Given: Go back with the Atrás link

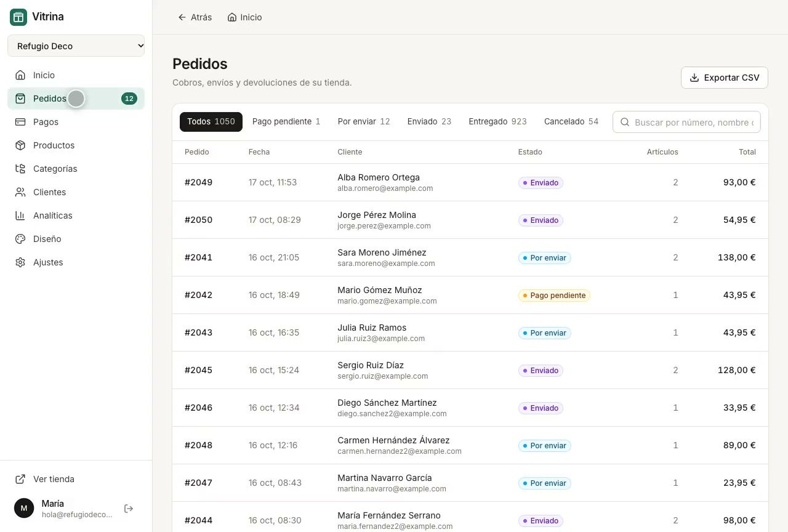Looking at the screenshot, I should 195,17.
